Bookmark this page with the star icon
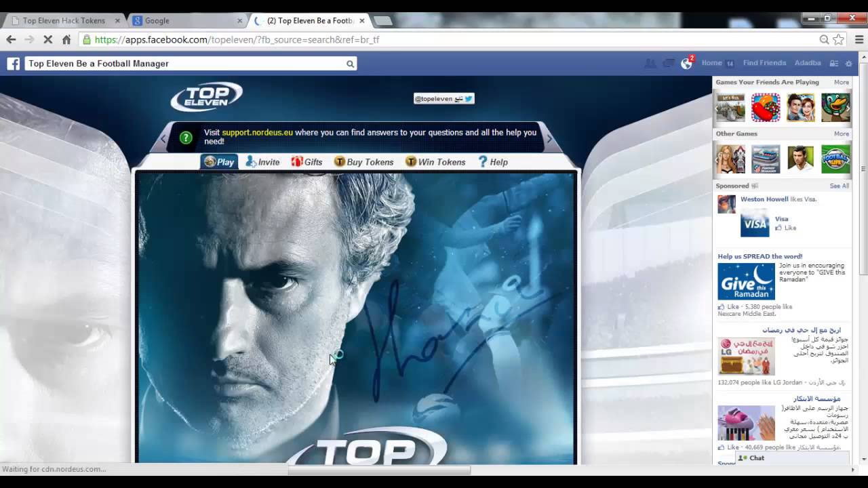 pos(839,39)
